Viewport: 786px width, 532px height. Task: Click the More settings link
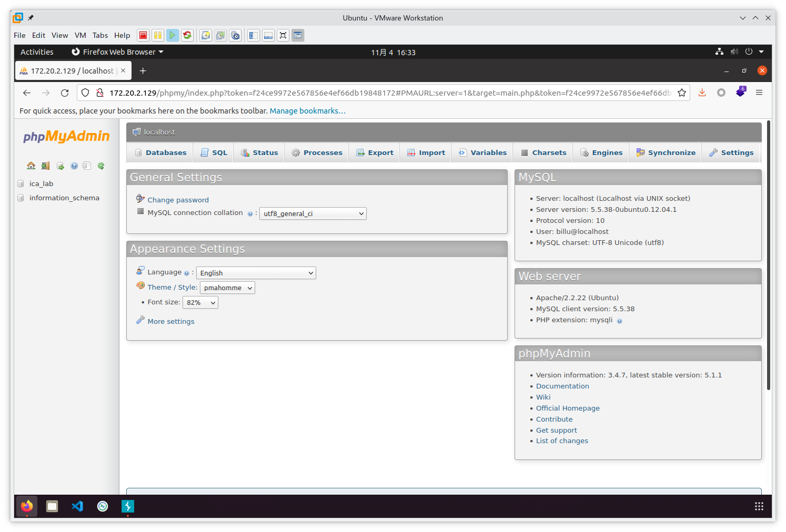171,321
